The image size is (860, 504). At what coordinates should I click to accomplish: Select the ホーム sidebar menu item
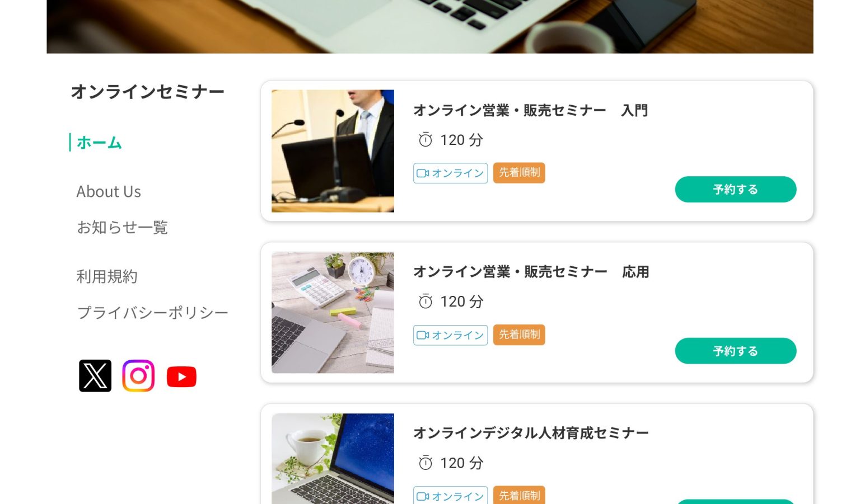pyautogui.click(x=99, y=143)
